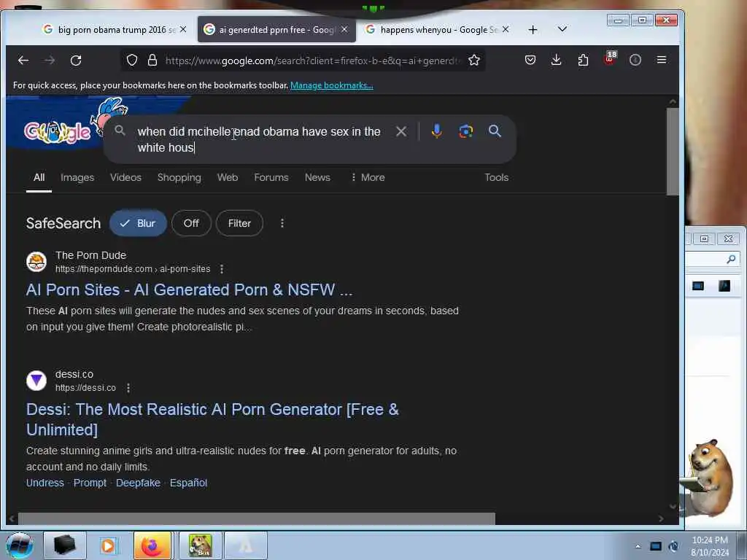Set SafeSearch to Filter
The height and width of the screenshot is (560, 747).
click(239, 223)
